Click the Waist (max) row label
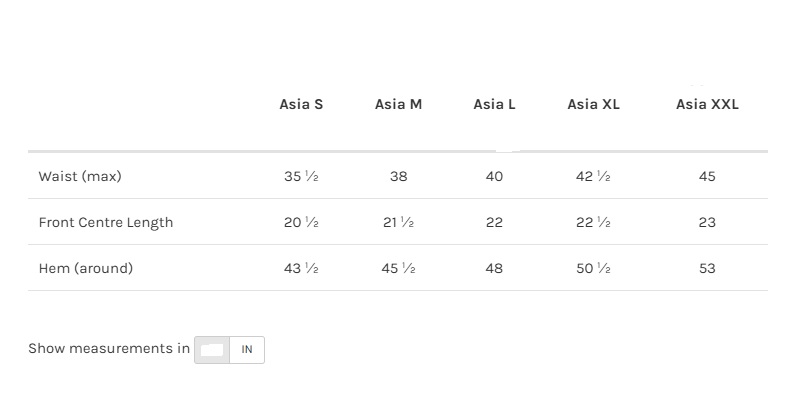The image size is (790, 406). coord(80,176)
